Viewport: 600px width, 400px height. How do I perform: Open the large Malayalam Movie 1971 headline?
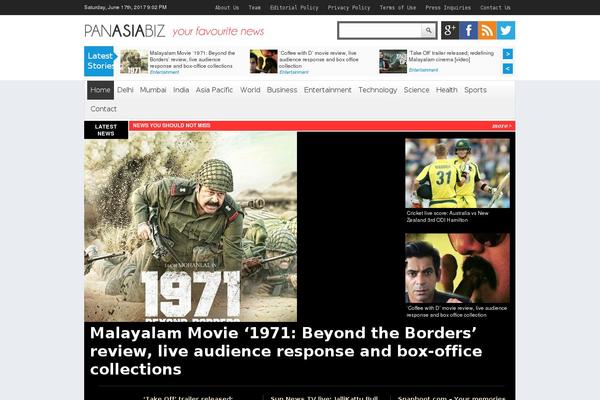point(286,351)
